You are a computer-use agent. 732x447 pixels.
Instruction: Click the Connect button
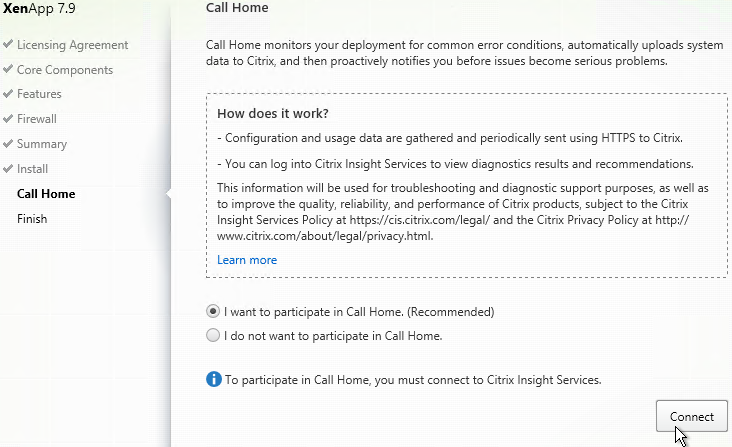691,416
